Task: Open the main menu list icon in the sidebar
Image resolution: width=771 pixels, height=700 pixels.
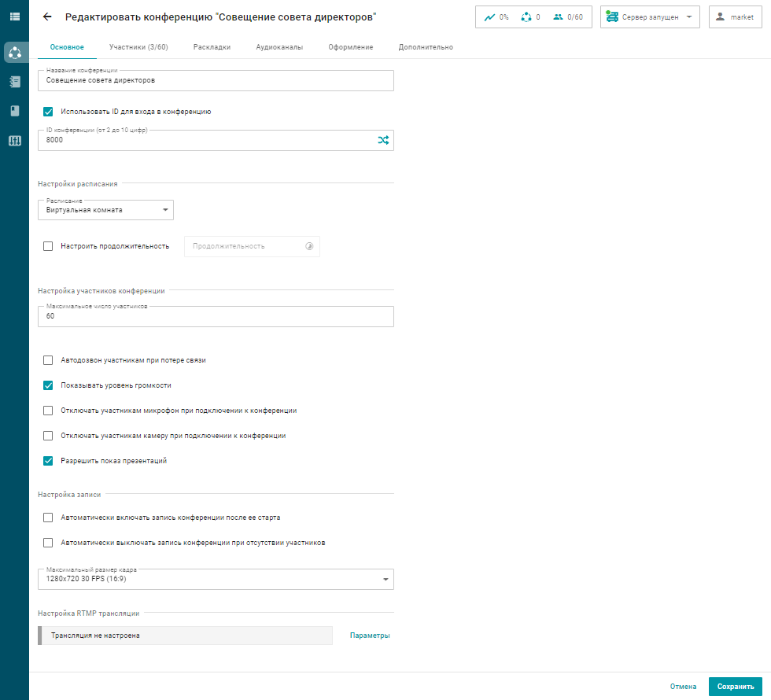Action: pyautogui.click(x=14, y=17)
